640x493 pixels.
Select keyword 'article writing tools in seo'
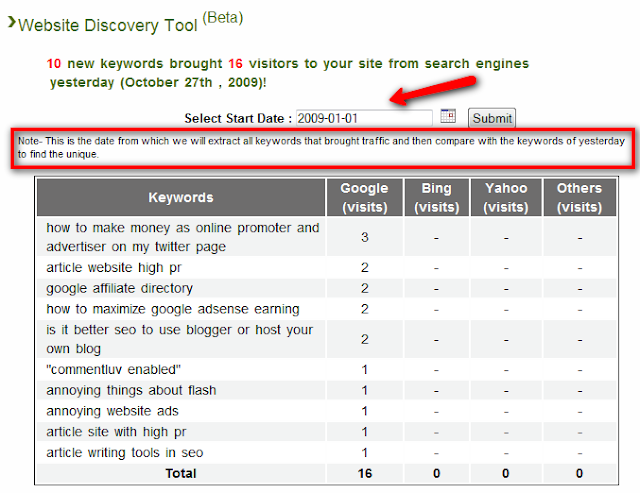[124, 453]
